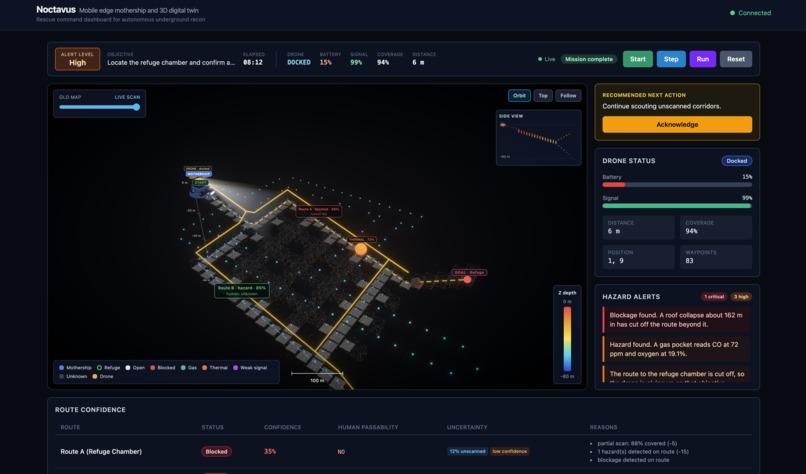Click the Noctavus title

(56, 10)
